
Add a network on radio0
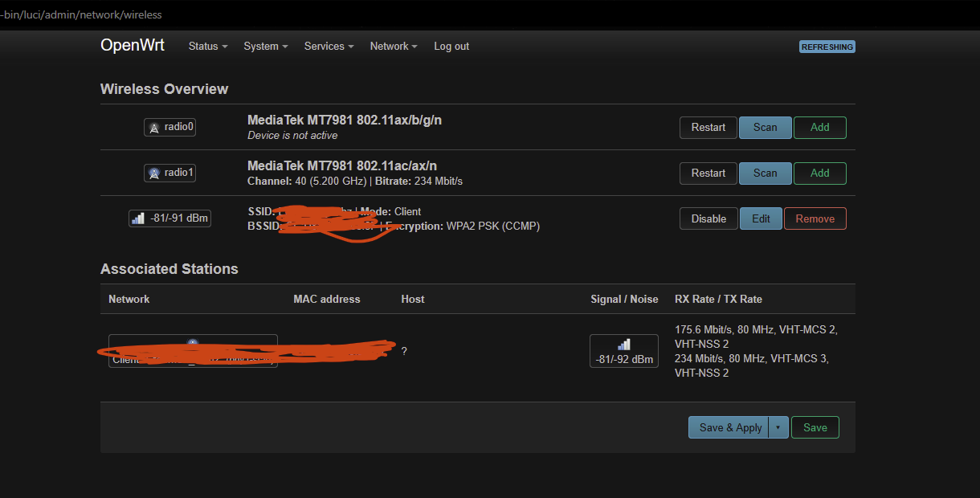point(820,128)
